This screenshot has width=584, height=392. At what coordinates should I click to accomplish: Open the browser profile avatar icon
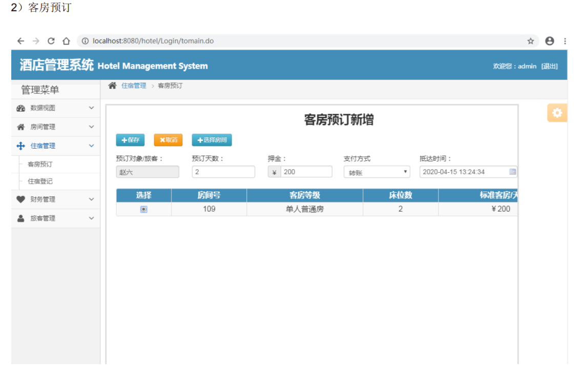pyautogui.click(x=549, y=41)
